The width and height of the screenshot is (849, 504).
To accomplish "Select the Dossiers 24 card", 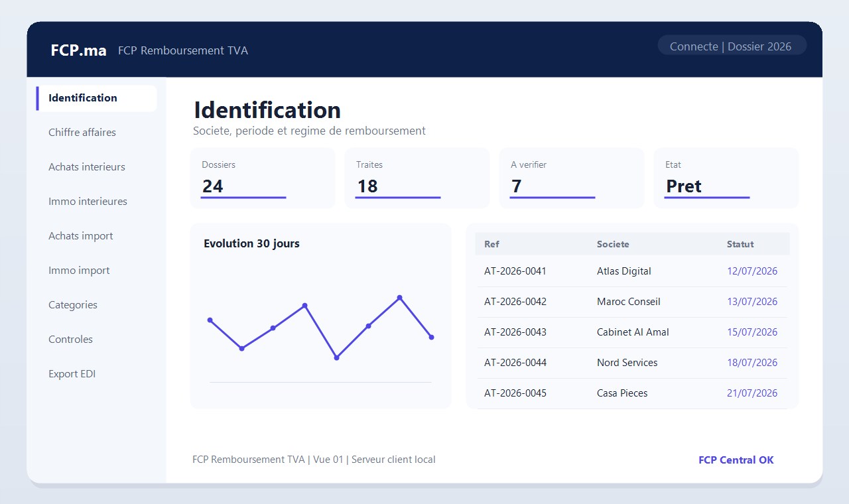I will coord(263,178).
